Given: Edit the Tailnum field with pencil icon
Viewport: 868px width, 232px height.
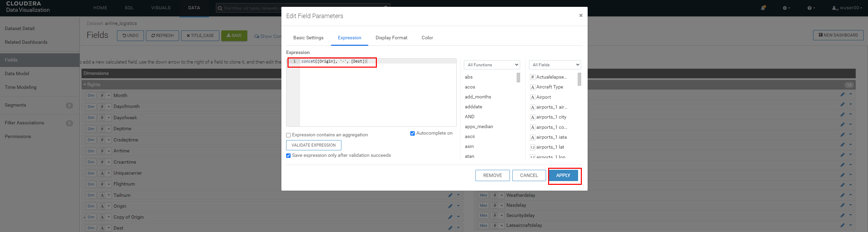Looking at the screenshot, I should click(450, 195).
